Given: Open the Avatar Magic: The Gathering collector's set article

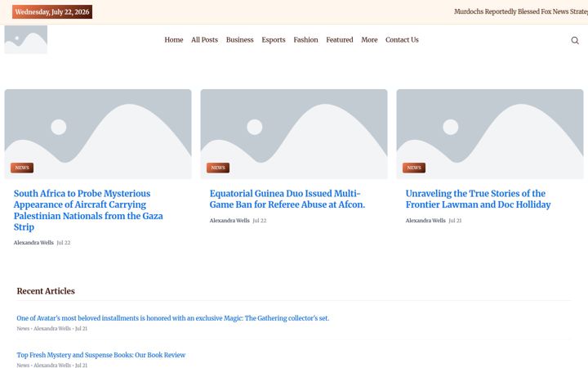Looking at the screenshot, I should tap(173, 318).
